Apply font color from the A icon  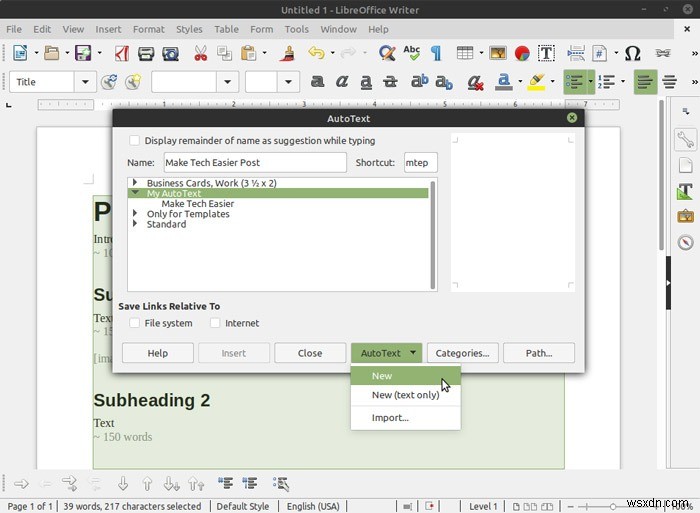coord(504,82)
